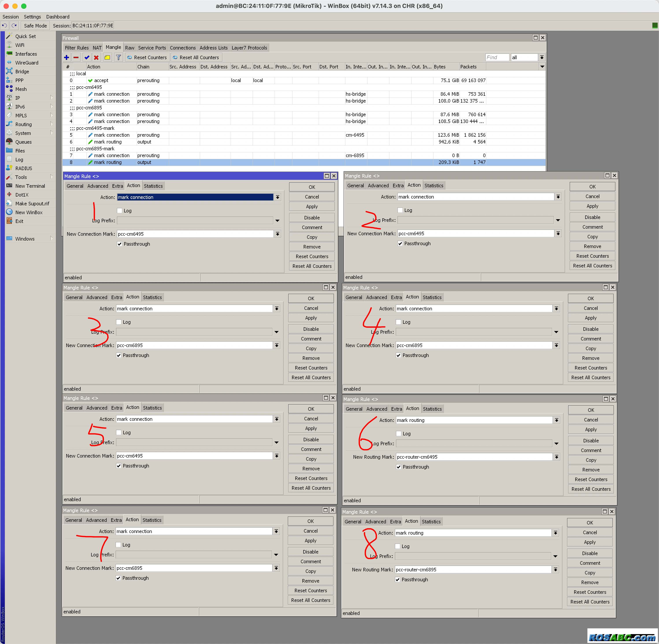Click the blue plus add rule icon

click(67, 57)
